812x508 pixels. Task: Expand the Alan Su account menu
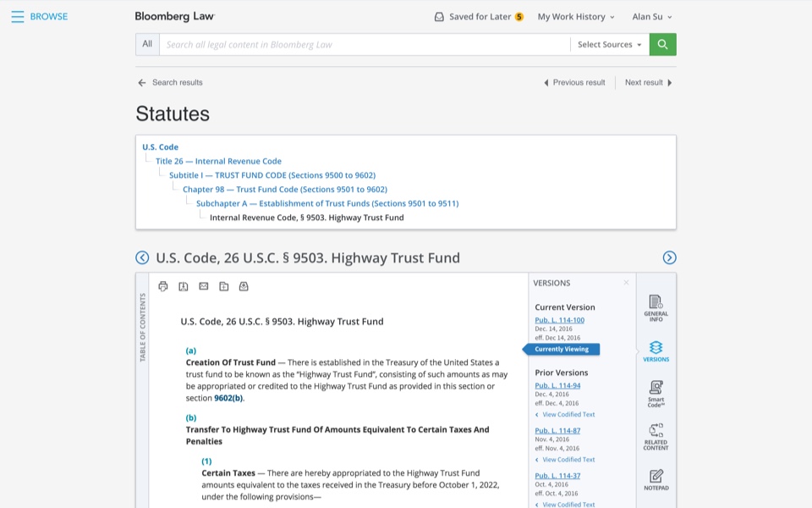[x=652, y=17]
